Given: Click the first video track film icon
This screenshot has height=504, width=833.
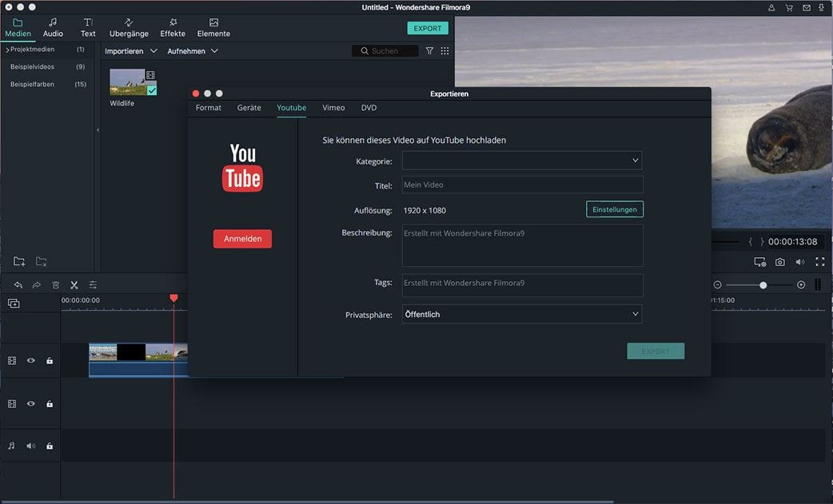Looking at the screenshot, I should 12,361.
